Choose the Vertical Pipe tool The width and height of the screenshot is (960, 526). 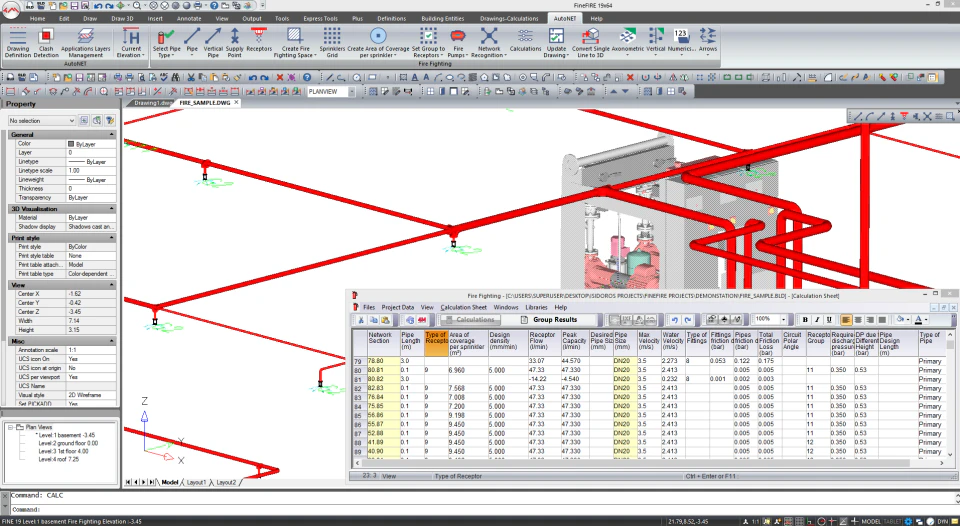tap(213, 43)
